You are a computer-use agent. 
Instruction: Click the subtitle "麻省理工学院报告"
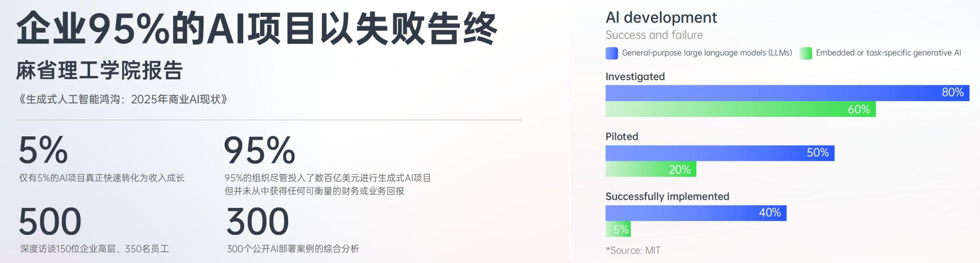[100, 70]
